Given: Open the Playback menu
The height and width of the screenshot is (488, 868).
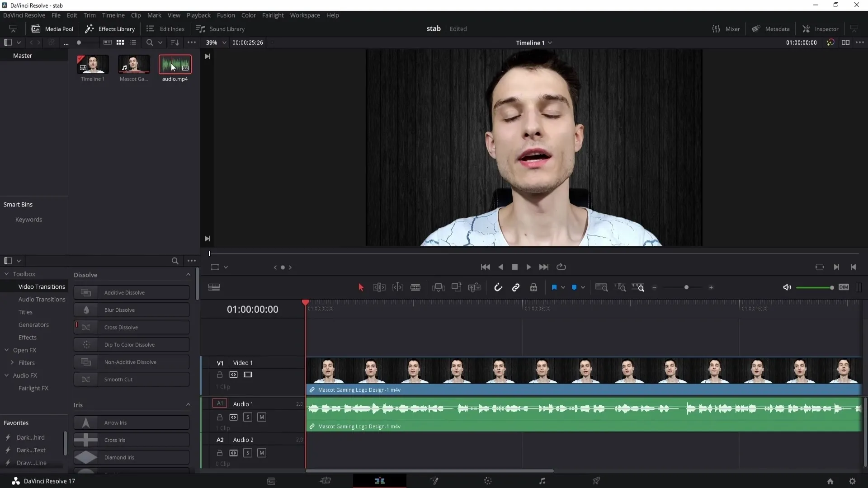Looking at the screenshot, I should pyautogui.click(x=198, y=15).
